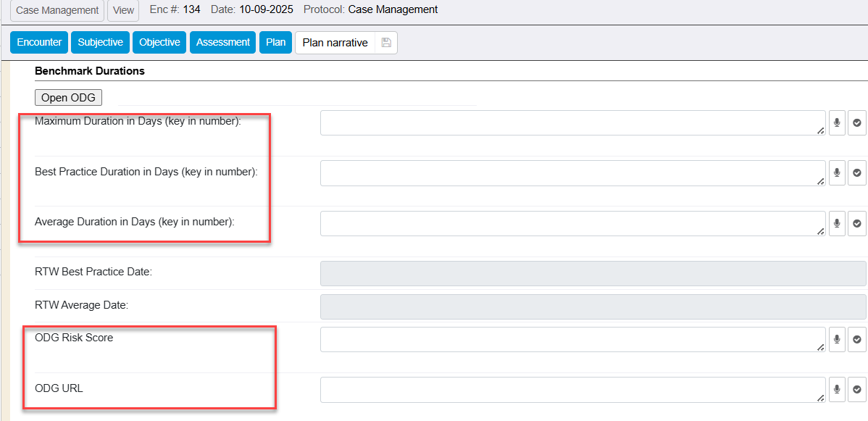The image size is (868, 421).
Task: Click microphone icon for Average Duration field
Action: click(837, 224)
